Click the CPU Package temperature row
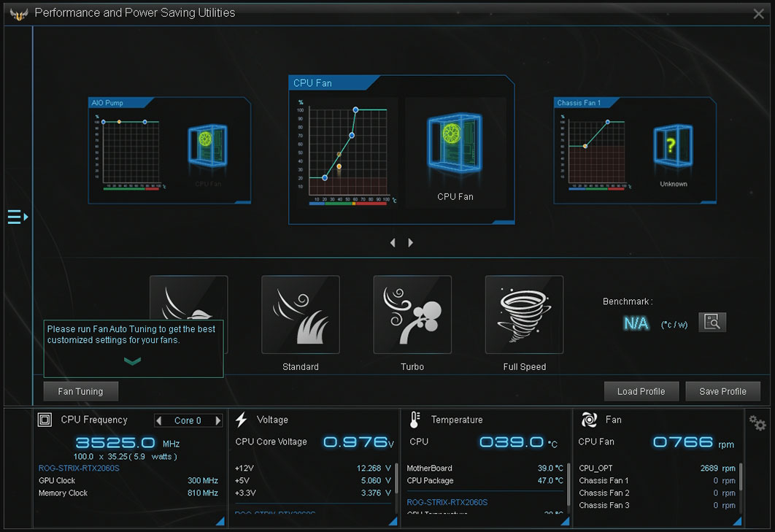 [485, 480]
